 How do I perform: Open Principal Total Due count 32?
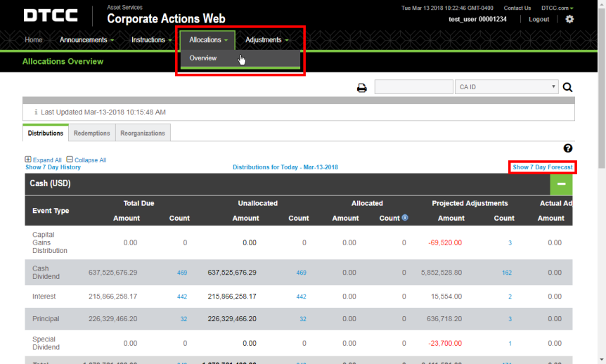(183, 319)
